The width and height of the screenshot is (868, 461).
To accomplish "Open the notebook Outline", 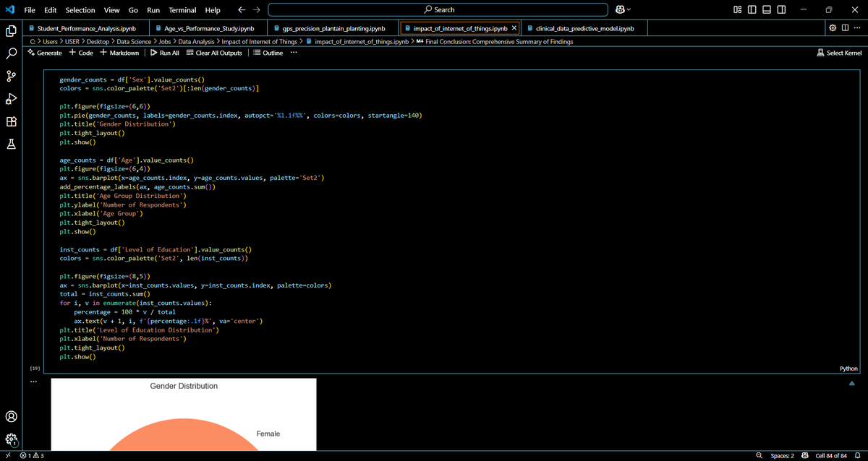I will pyautogui.click(x=268, y=53).
